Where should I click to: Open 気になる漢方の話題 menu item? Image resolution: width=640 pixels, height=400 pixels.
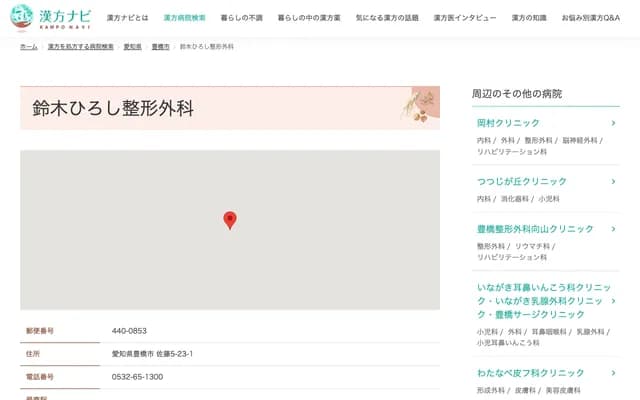[387, 18]
